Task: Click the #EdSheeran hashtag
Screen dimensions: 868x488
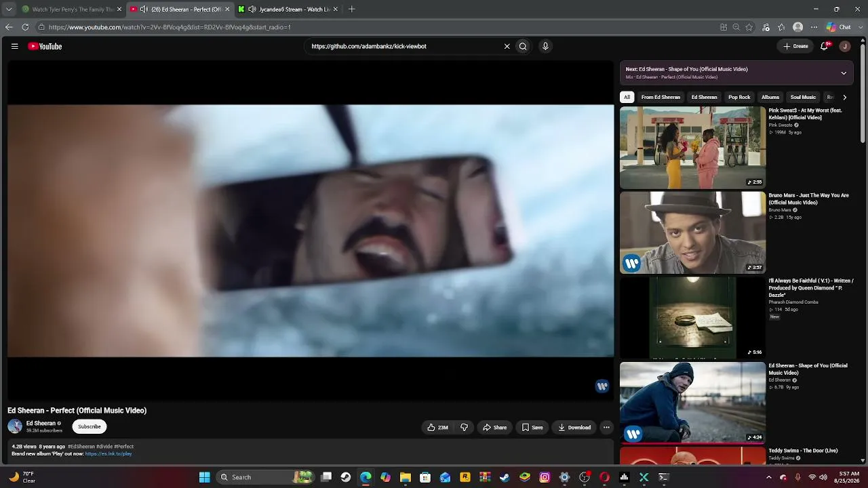Action: click(81, 447)
